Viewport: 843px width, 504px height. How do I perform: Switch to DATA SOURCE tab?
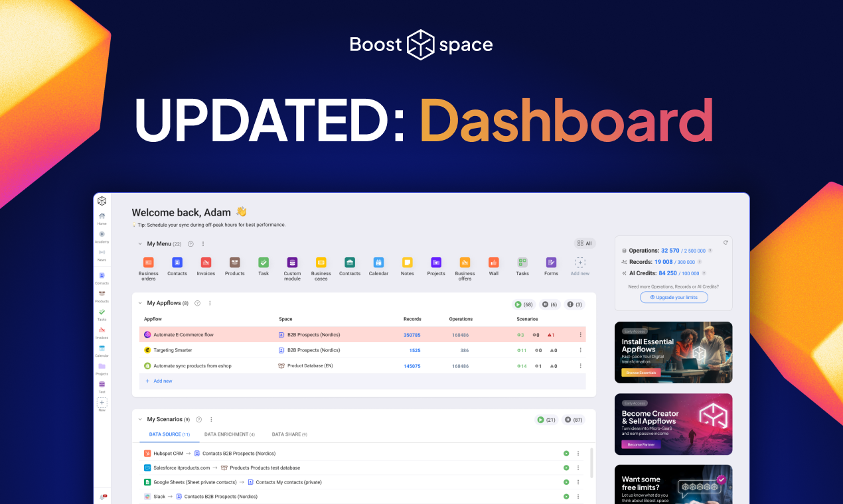coord(169,434)
